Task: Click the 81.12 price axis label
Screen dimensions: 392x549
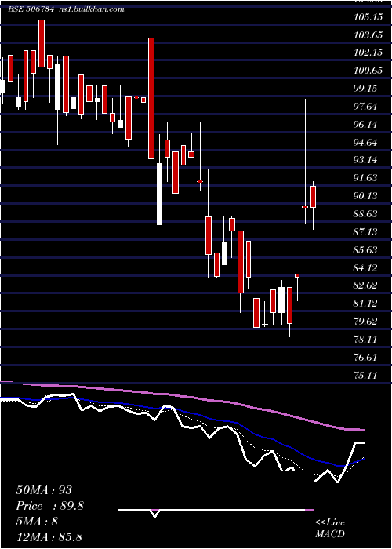Action: pyautogui.click(x=366, y=303)
